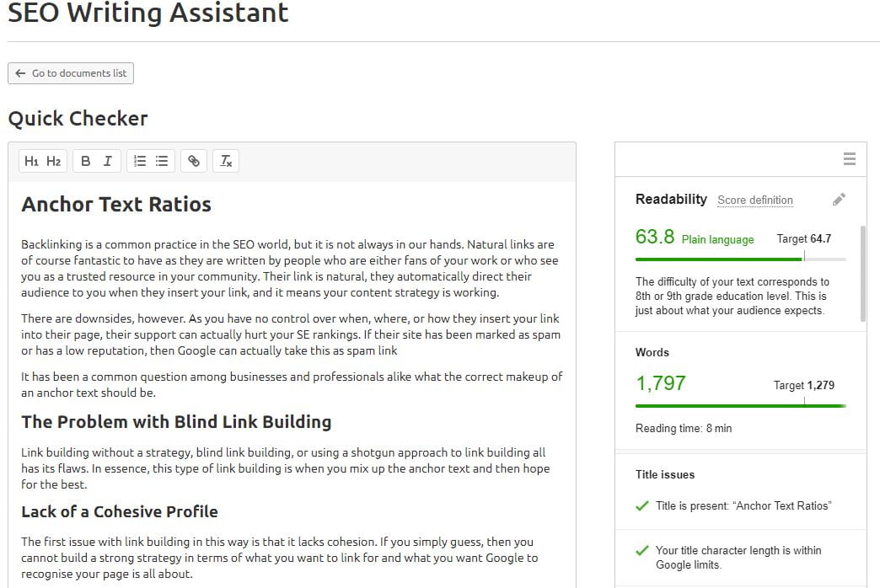Image resolution: width=880 pixels, height=588 pixels.
Task: Click the Words target progress bar
Action: tap(740, 405)
